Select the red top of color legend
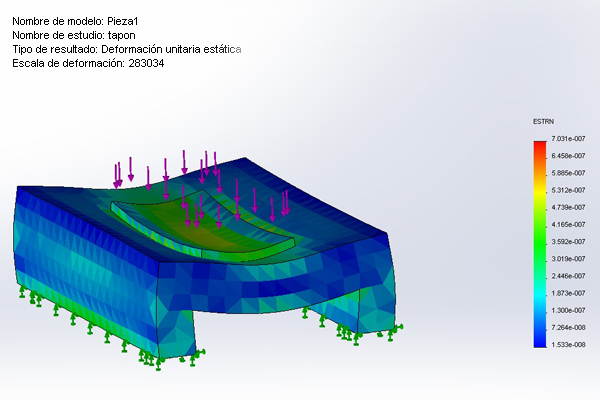Screen dimensions: 600x400 541,145
